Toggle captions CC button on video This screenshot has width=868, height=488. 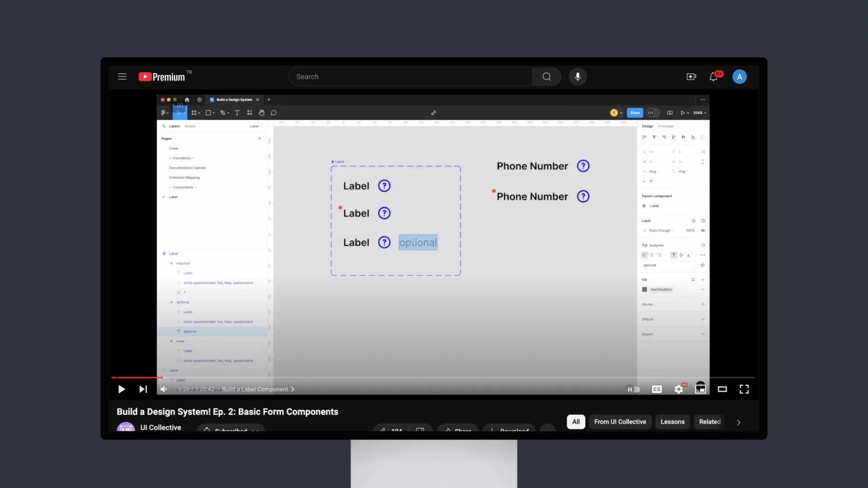(x=656, y=389)
